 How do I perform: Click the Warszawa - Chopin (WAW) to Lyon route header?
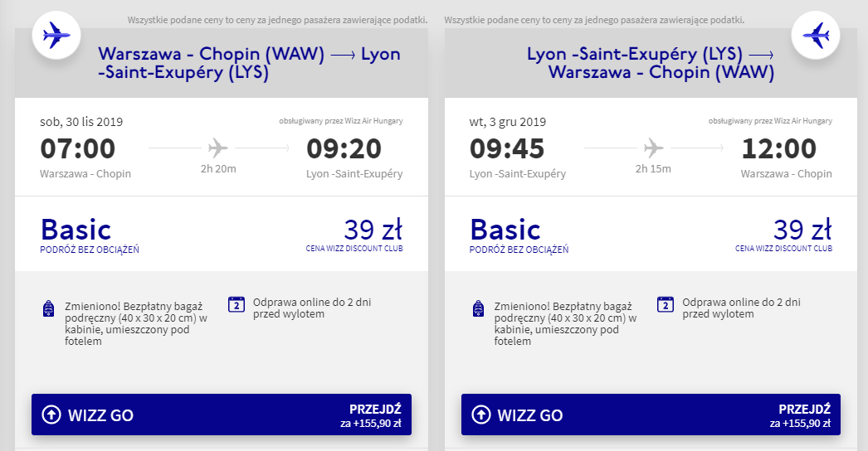coord(249,63)
